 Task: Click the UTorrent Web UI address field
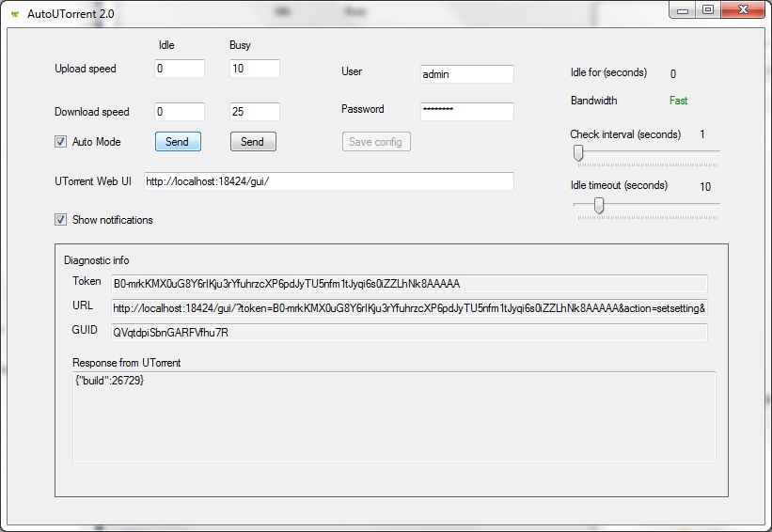point(328,181)
